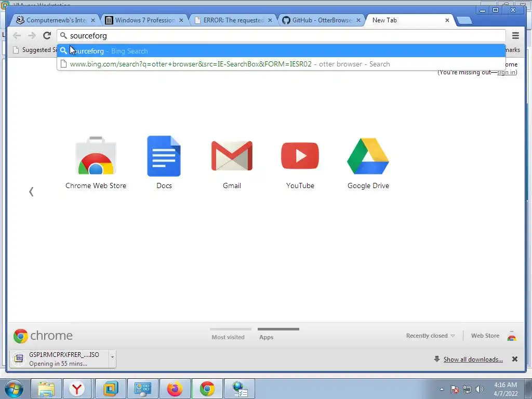532x399 pixels.
Task: Open the Web Store footer link
Action: point(485,336)
